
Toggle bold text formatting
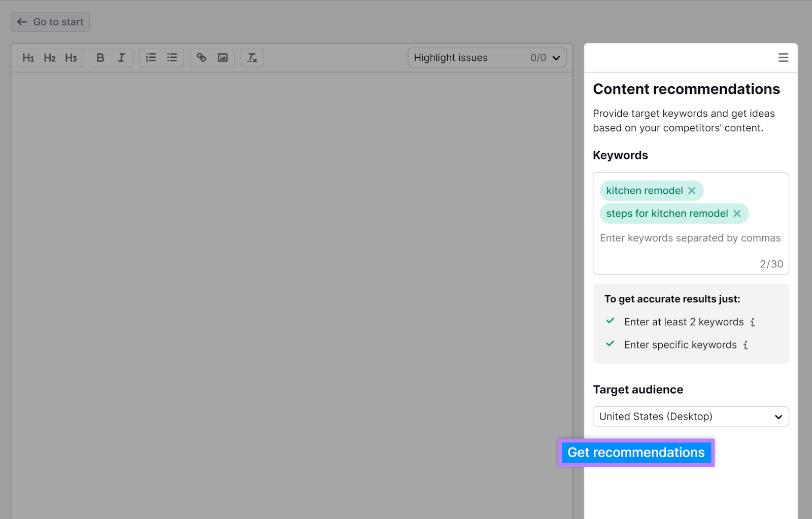tap(100, 57)
